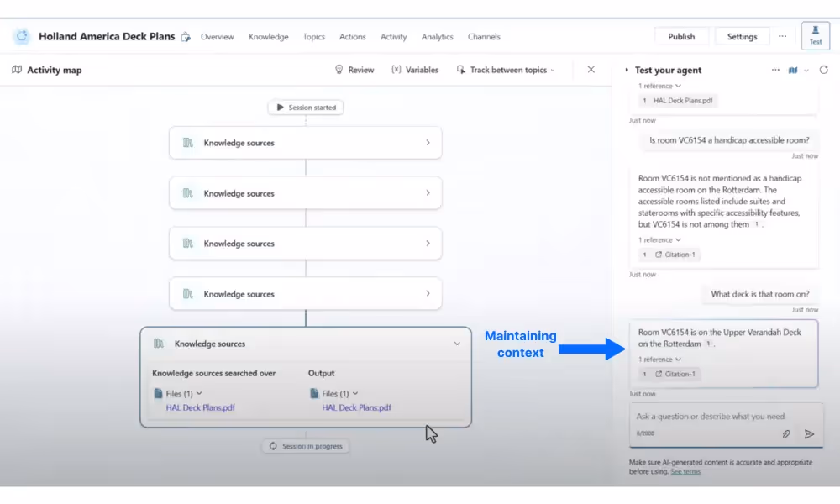
Task: Open test panel more options ellipsis
Action: [775, 70]
